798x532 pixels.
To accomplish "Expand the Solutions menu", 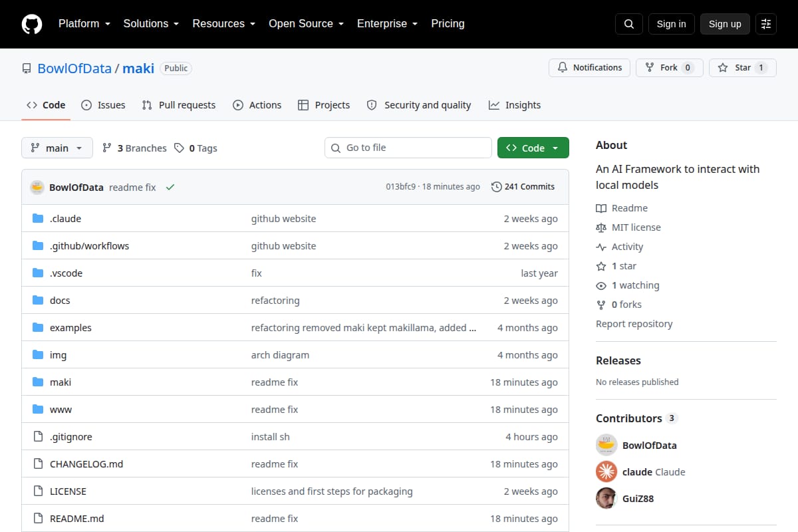I will 151,24.
